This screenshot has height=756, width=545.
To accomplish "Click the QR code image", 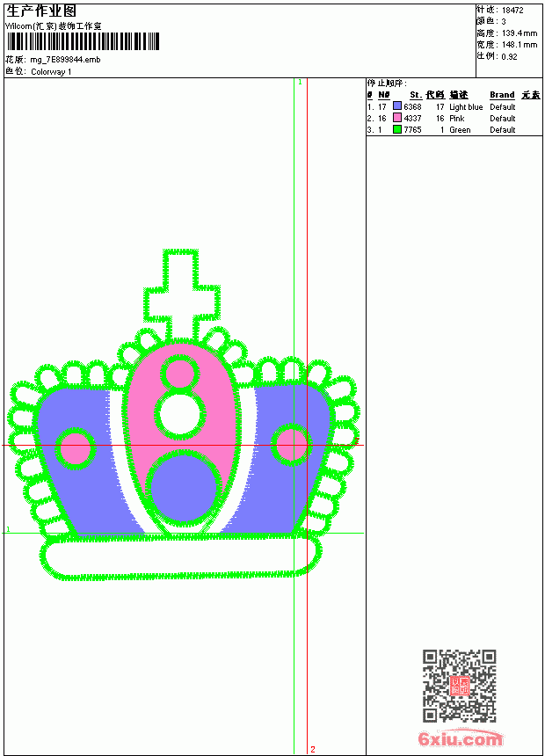I will [x=460, y=686].
